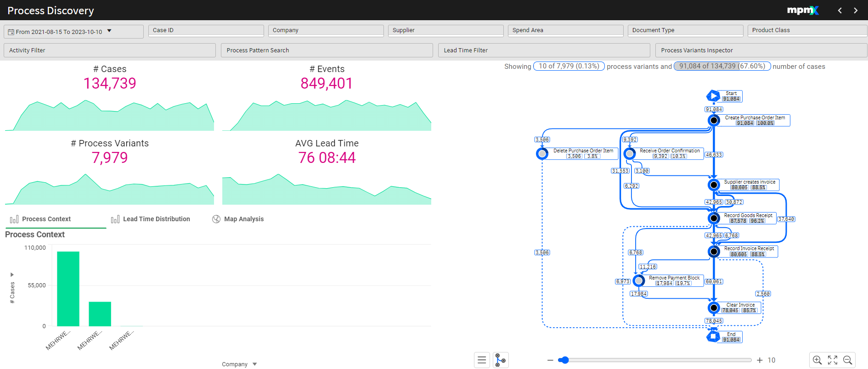This screenshot has height=369, width=868.
Task: Open the Product Class filter
Action: click(807, 30)
